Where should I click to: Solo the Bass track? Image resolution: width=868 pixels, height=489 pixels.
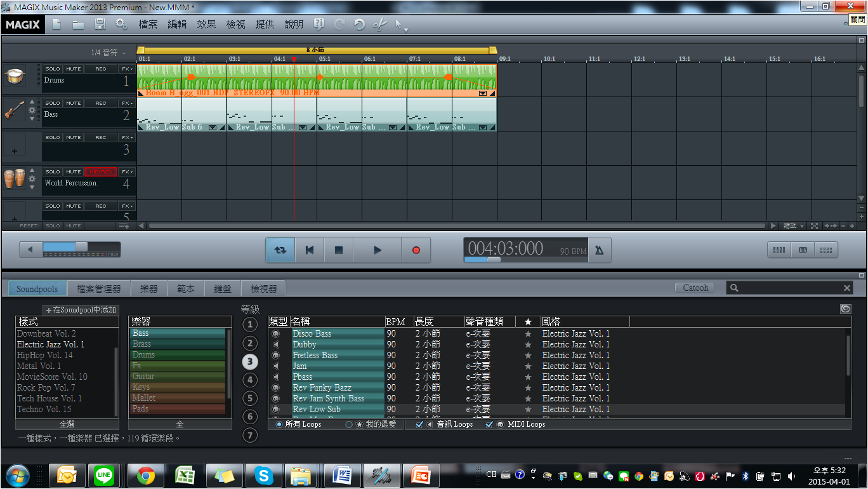click(x=53, y=103)
